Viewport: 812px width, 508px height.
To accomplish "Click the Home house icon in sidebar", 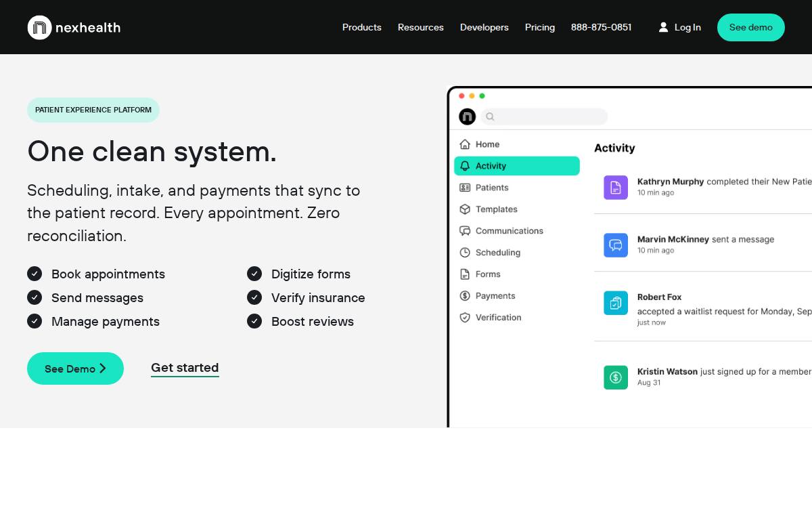I will tap(465, 144).
